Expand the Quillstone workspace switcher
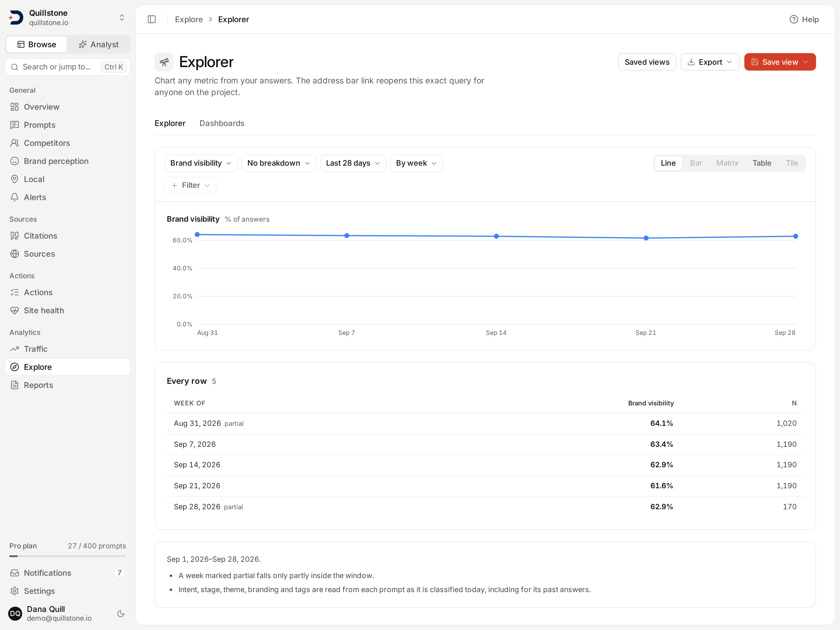This screenshot has height=630, width=840. [x=68, y=17]
